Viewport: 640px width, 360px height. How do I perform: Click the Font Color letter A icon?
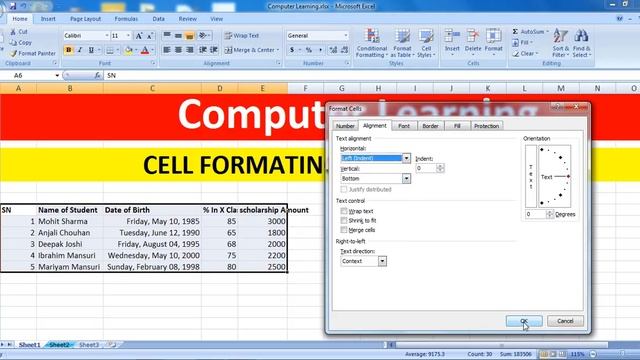[x=144, y=50]
